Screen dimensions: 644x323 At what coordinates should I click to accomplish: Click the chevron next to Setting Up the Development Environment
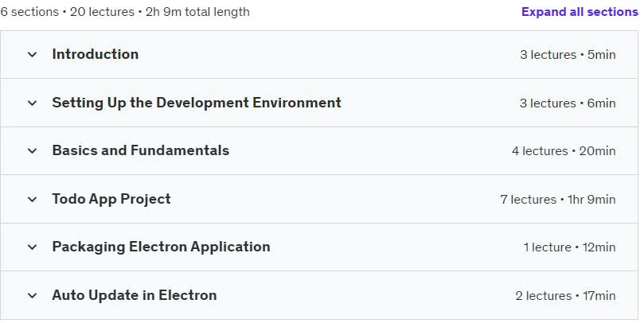coord(32,103)
